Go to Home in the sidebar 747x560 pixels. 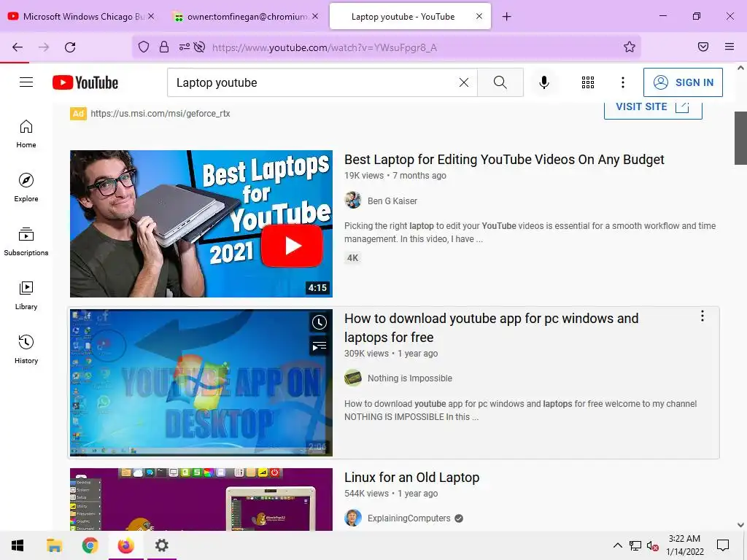tap(26, 134)
